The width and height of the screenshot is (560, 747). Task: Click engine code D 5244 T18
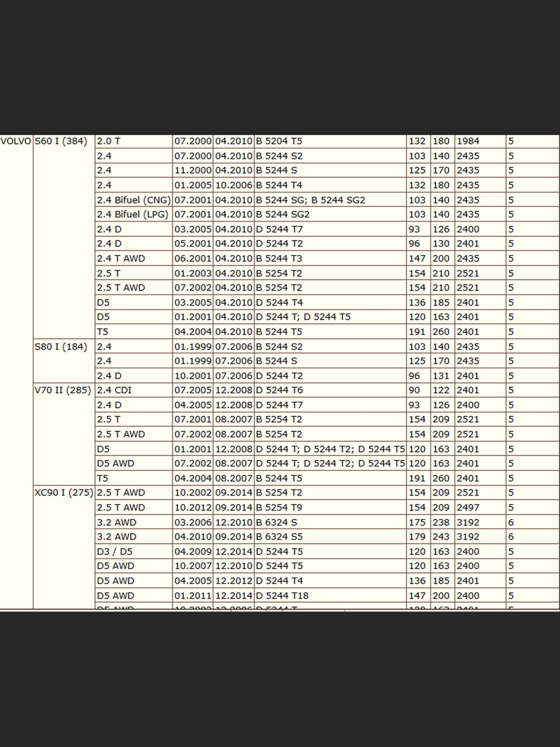tap(282, 595)
